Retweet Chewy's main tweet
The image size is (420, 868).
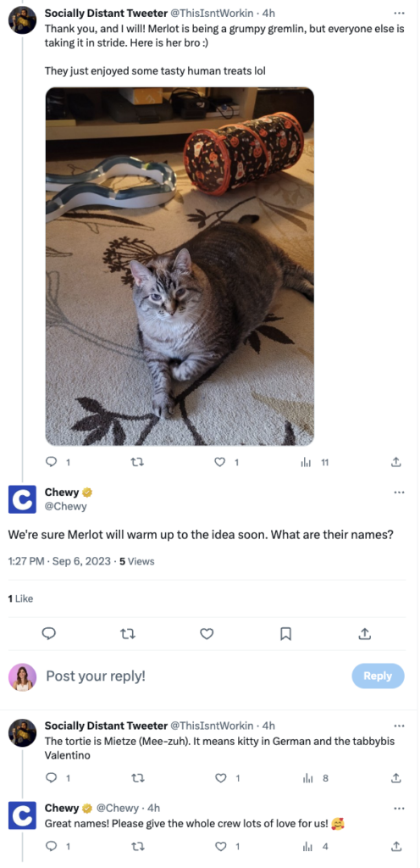(x=128, y=633)
